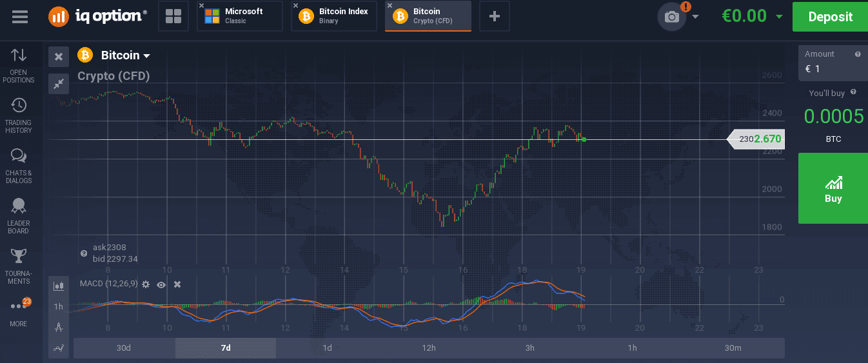Select the 12h time range
Screen dimensions: 868x363
[x=429, y=348]
